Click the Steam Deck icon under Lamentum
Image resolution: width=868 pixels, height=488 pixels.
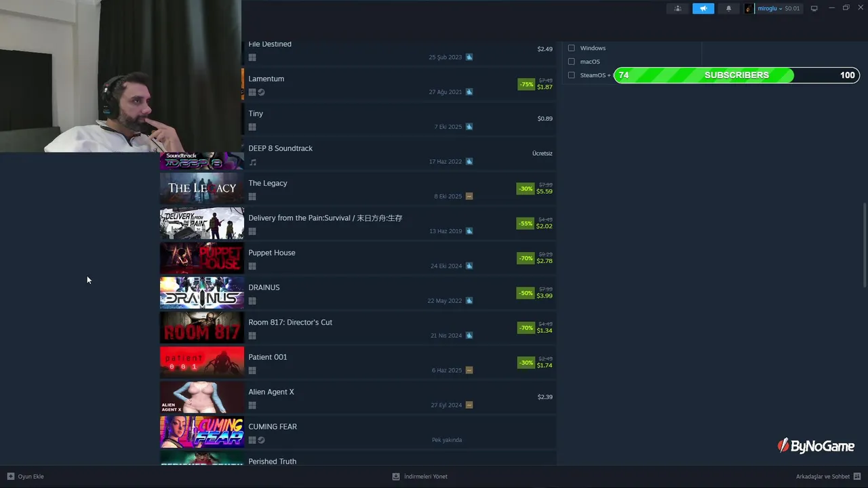[261, 92]
